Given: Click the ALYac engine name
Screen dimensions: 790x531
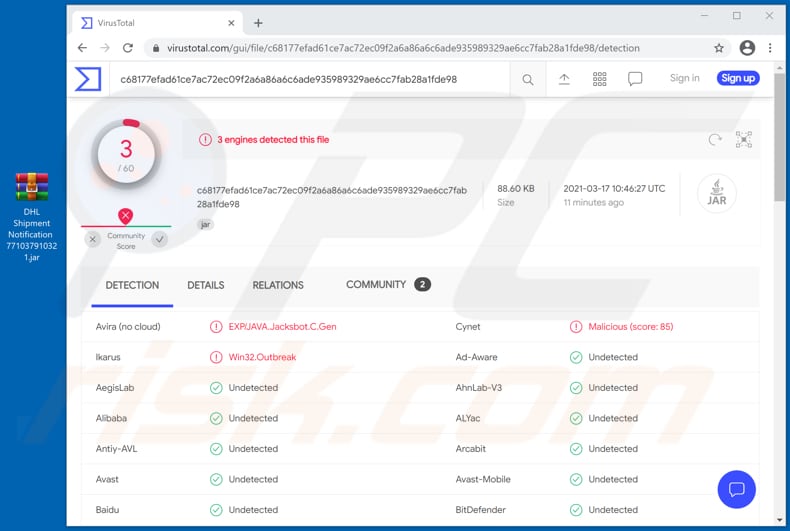Looking at the screenshot, I should click(x=468, y=418).
